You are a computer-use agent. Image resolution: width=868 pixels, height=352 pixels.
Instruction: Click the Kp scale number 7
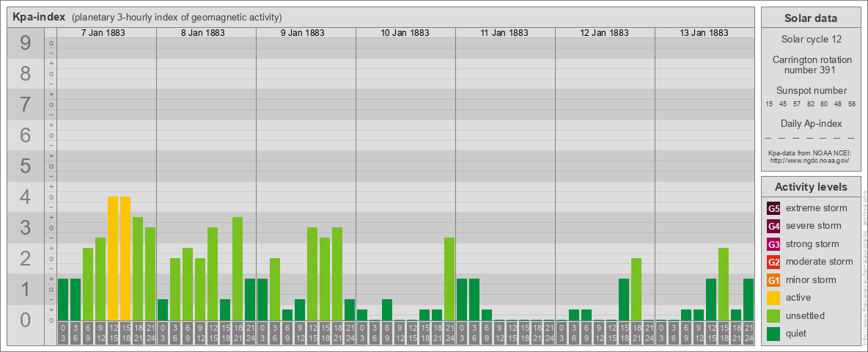pyautogui.click(x=26, y=104)
